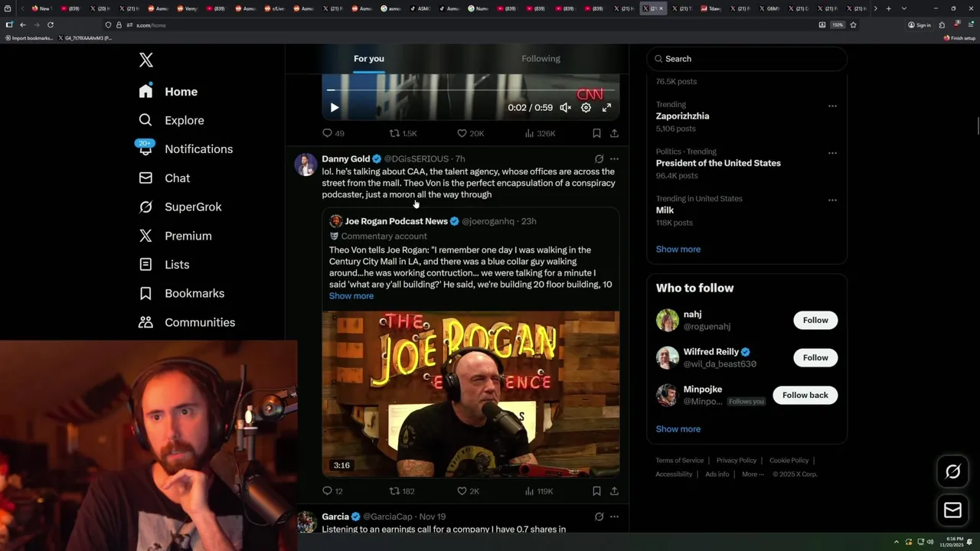The width and height of the screenshot is (980, 551).
Task: Open a new browser tab
Action: click(x=888, y=8)
